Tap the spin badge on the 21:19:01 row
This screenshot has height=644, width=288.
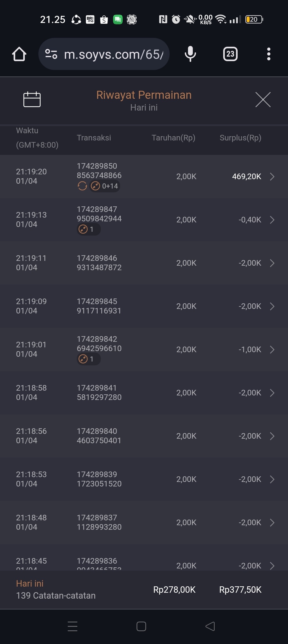pos(89,359)
